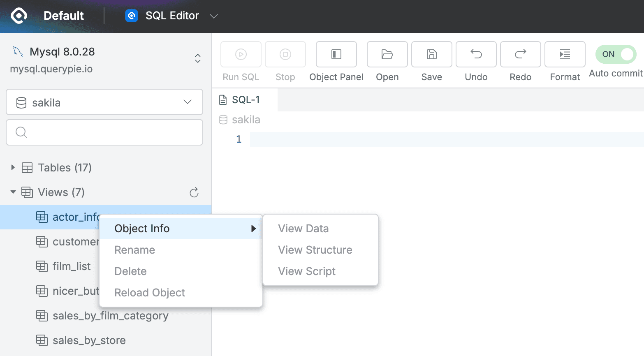Choose Rename in the context menu
Screen dimensions: 644x356
pyautogui.click(x=134, y=250)
